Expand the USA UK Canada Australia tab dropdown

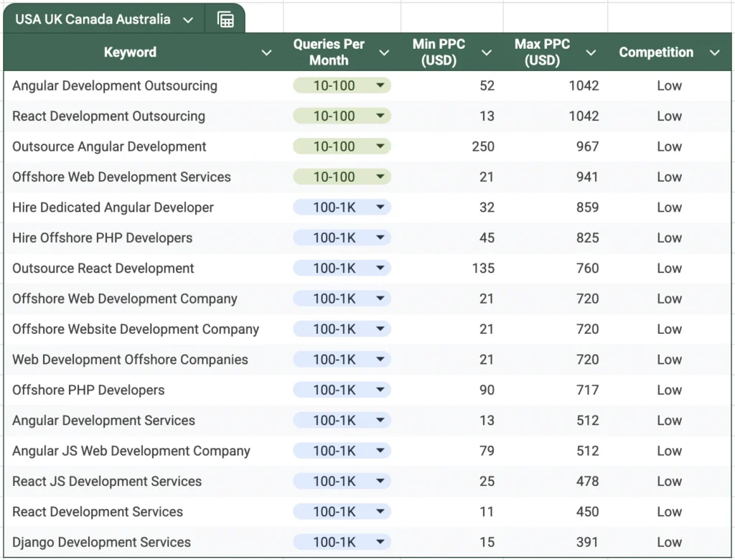(189, 19)
